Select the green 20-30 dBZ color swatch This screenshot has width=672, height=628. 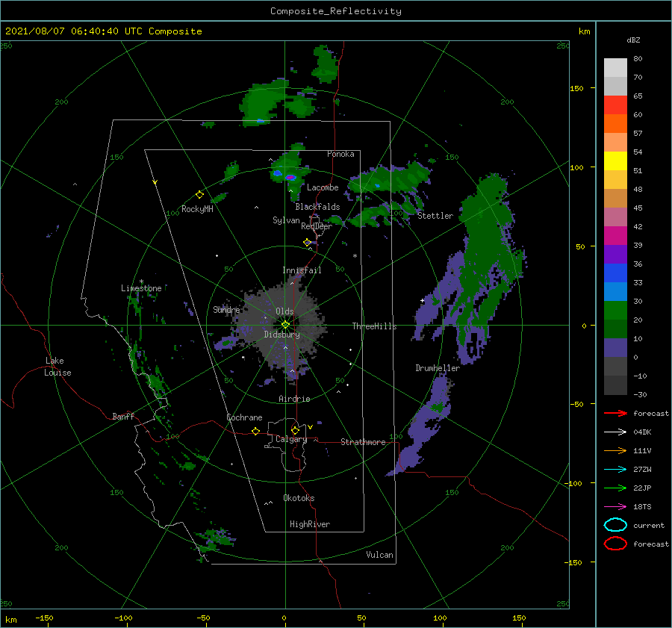pyautogui.click(x=615, y=311)
